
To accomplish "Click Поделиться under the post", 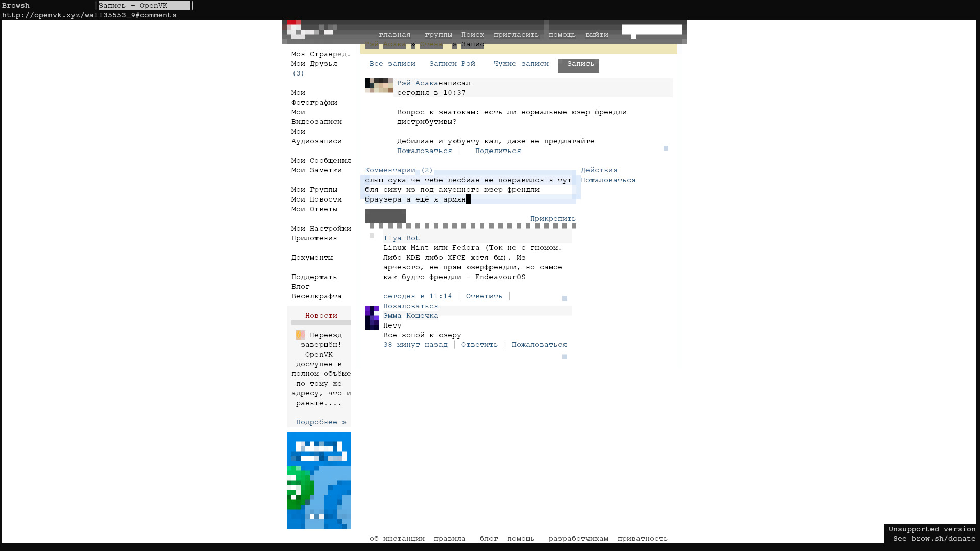I will pyautogui.click(x=498, y=151).
